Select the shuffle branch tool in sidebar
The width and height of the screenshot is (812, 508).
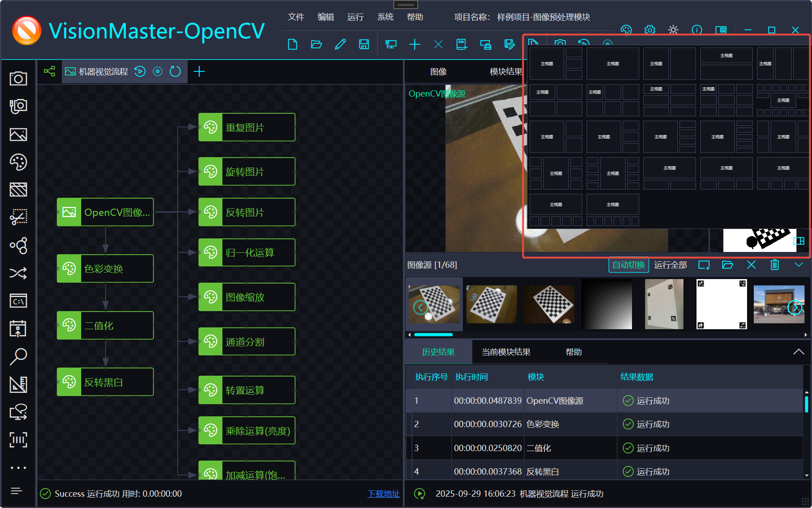click(18, 273)
